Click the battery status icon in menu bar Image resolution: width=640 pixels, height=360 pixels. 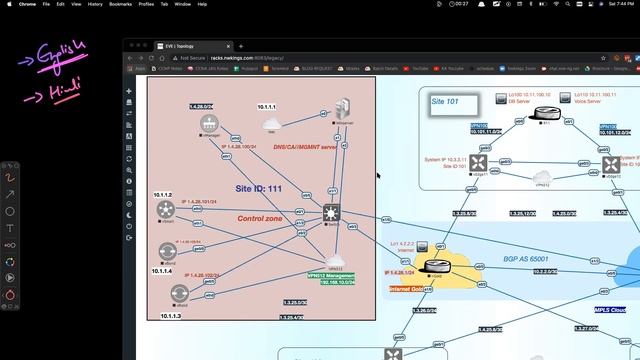(x=543, y=4)
